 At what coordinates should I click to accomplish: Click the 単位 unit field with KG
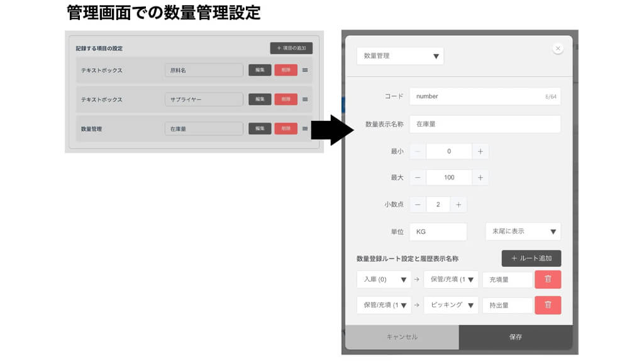(x=438, y=231)
